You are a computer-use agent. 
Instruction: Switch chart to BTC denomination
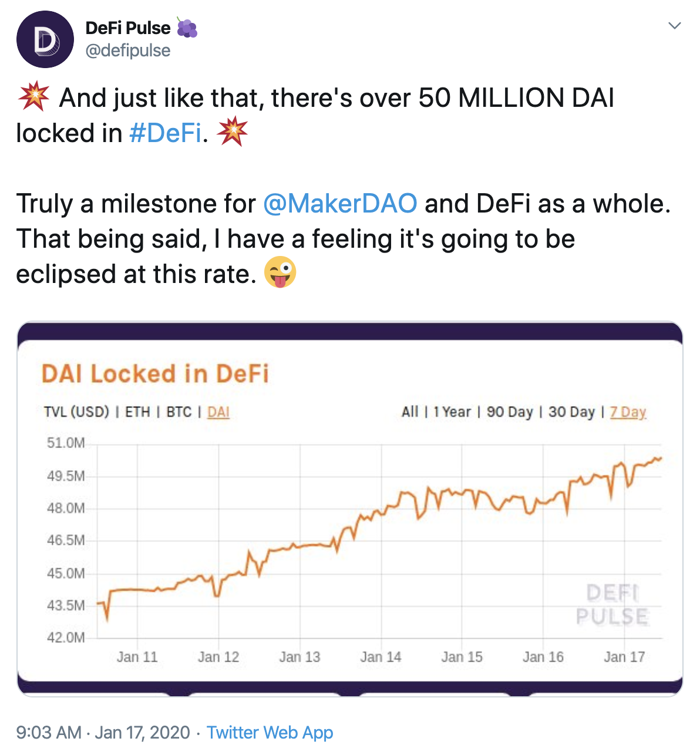pyautogui.click(x=179, y=412)
